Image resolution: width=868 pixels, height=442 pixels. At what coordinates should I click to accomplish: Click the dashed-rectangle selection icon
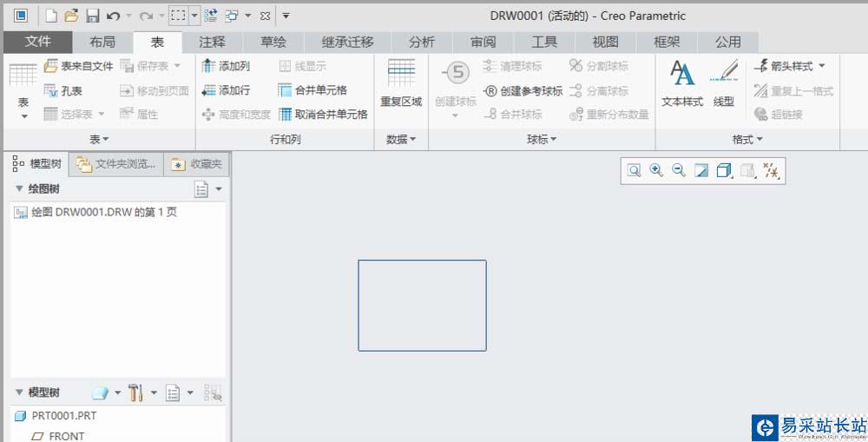178,16
